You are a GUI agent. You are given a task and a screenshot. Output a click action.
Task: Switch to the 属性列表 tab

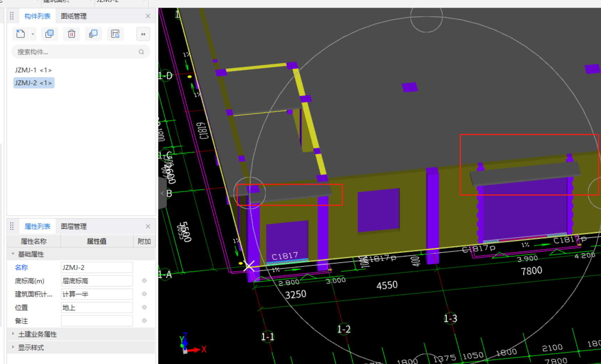coord(37,226)
